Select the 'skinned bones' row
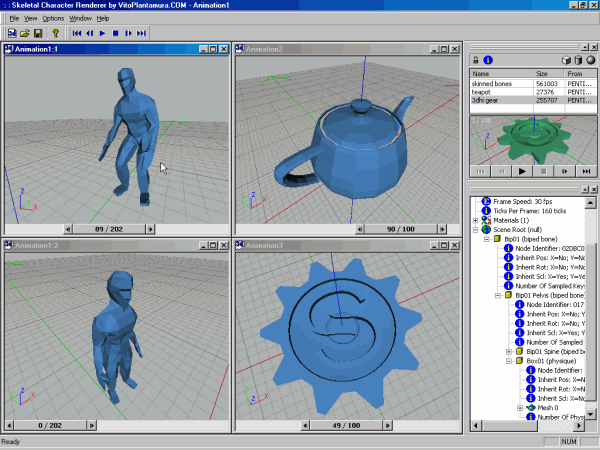This screenshot has width=600, height=450. (533, 83)
